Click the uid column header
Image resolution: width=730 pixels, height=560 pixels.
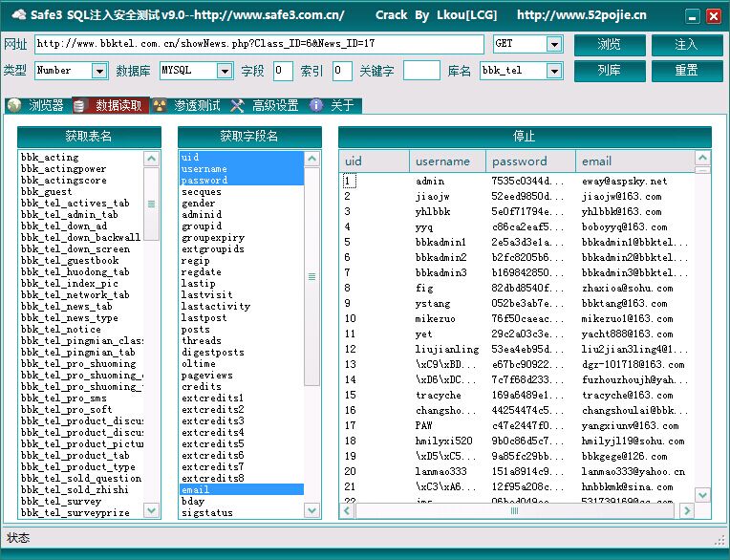point(375,162)
